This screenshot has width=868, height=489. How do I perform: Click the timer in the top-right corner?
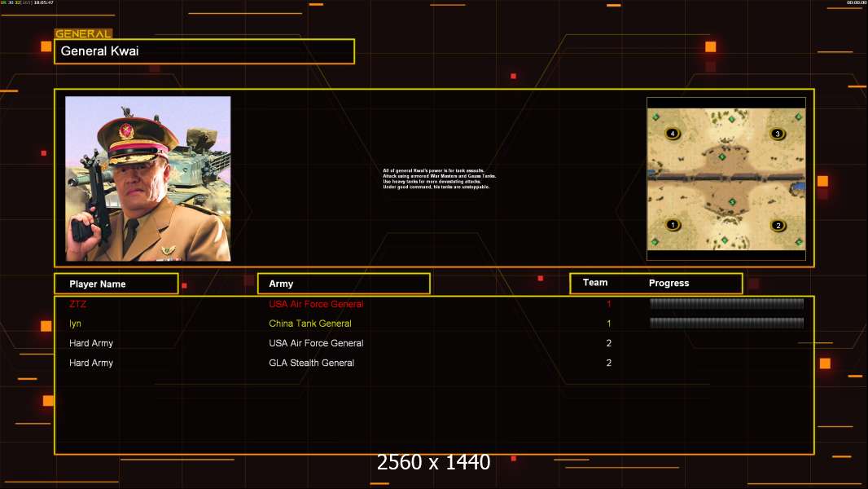[857, 2]
